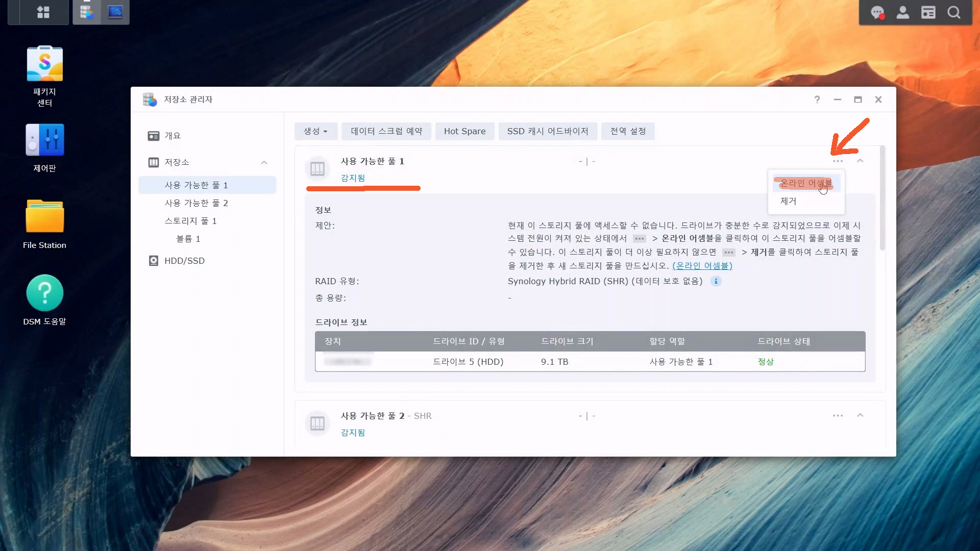Open the 생성 dropdown button
The width and height of the screenshot is (980, 551).
(315, 131)
